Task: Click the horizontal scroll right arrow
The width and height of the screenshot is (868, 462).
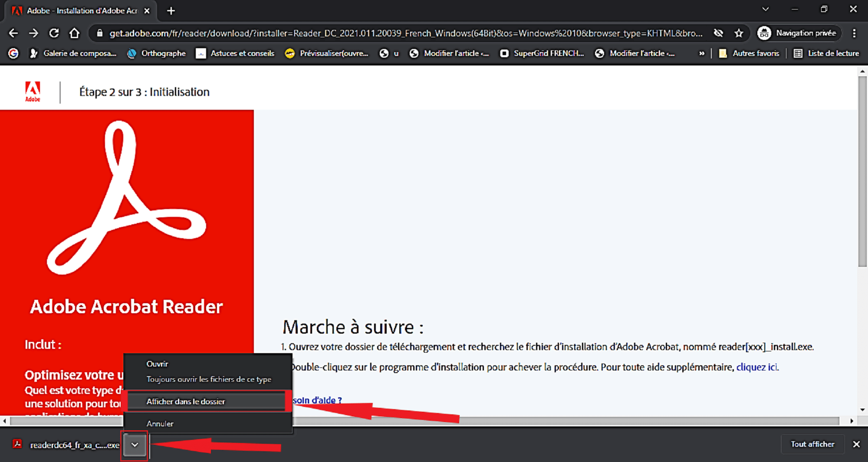Action: (852, 421)
